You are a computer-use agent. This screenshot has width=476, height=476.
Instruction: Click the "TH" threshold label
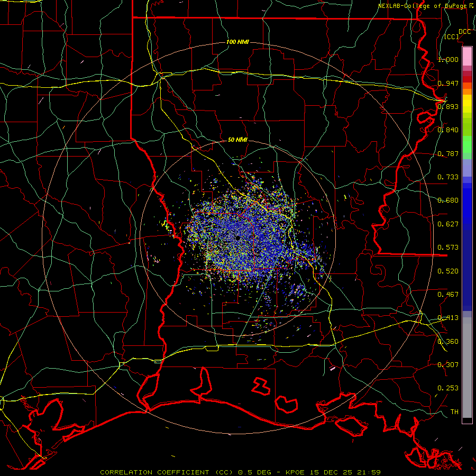coord(454,412)
